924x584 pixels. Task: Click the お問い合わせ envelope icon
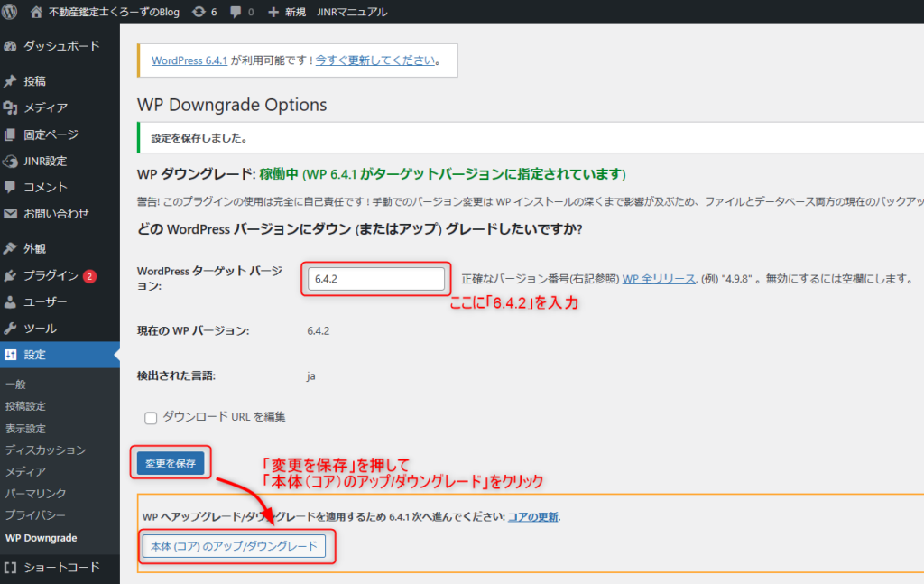coord(10,214)
